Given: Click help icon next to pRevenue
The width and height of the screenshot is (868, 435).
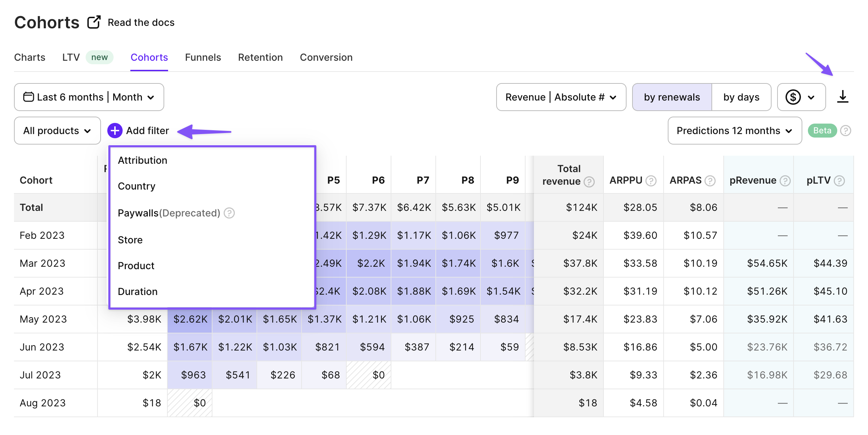Looking at the screenshot, I should point(785,180).
